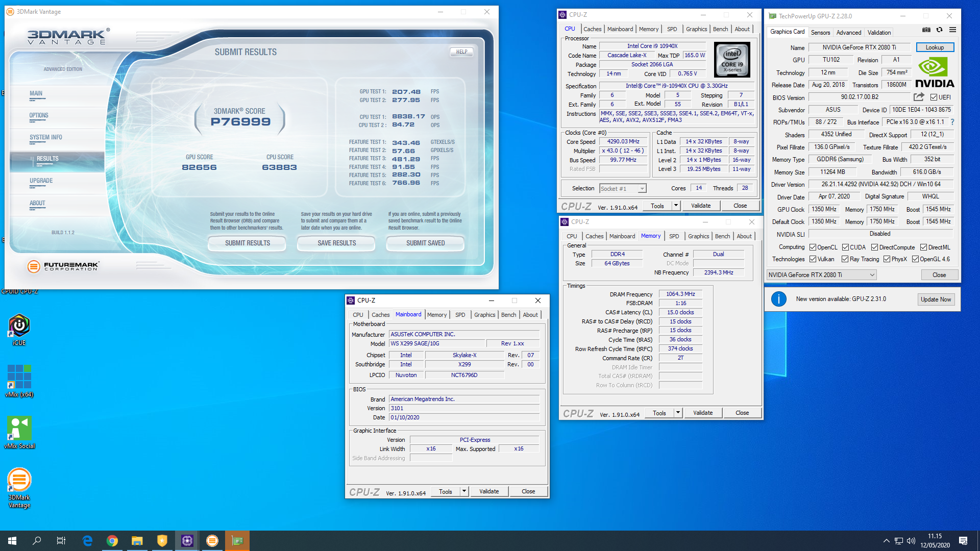980x551 pixels.
Task: Click the HELP button in 3DMark Vantage
Action: (x=461, y=52)
